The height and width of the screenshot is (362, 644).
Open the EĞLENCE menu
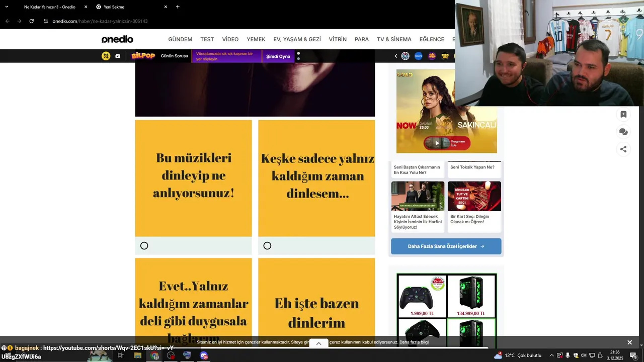(432, 39)
